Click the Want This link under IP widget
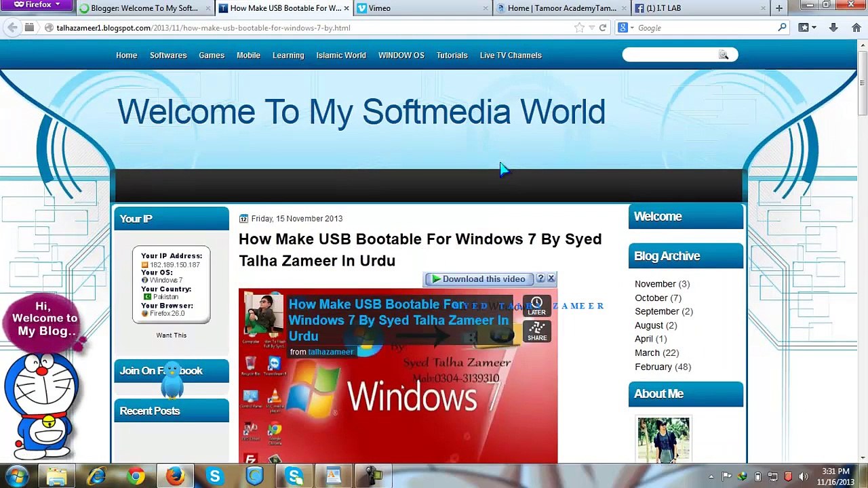 (171, 335)
